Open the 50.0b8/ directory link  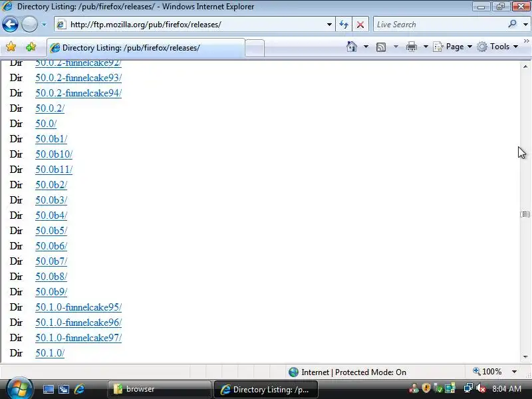point(51,276)
